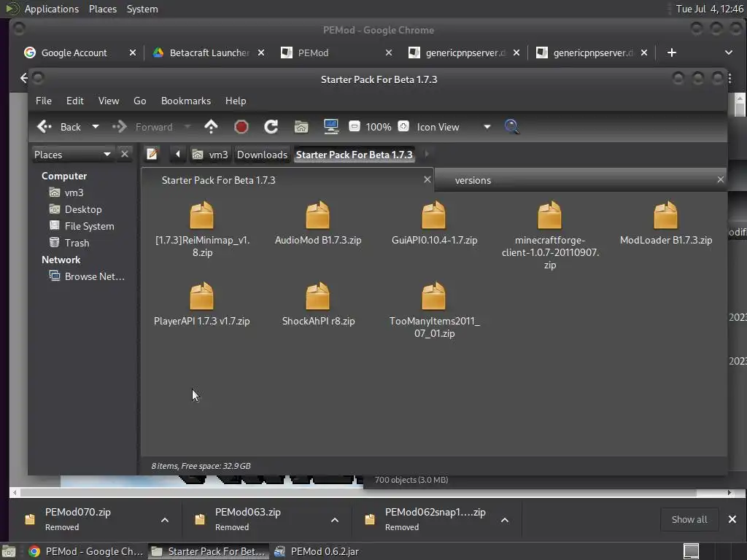Screen dimensions: 747x560
Task: Open Desktop in the sidebar
Action: point(83,209)
